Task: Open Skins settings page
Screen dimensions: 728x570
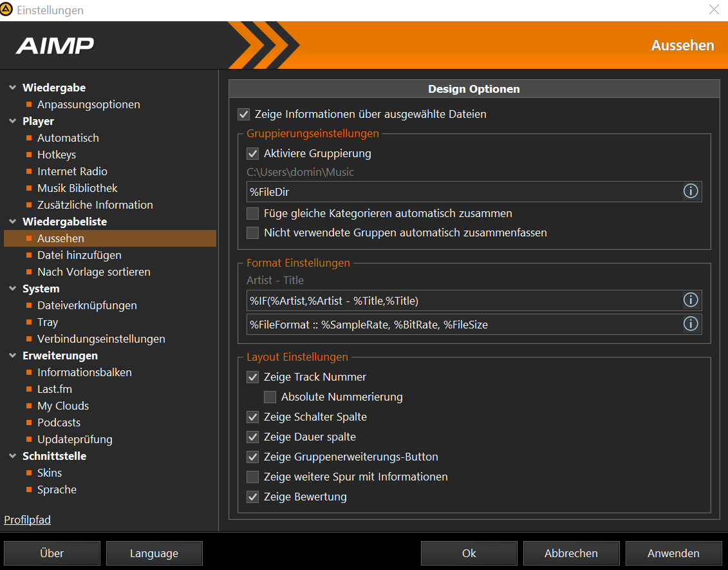Action: (x=50, y=473)
